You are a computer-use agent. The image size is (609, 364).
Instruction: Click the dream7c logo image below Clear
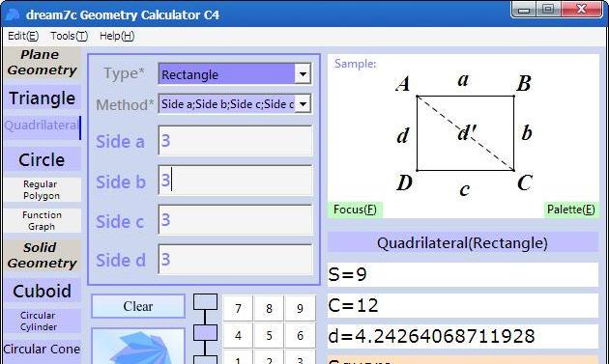(138, 347)
